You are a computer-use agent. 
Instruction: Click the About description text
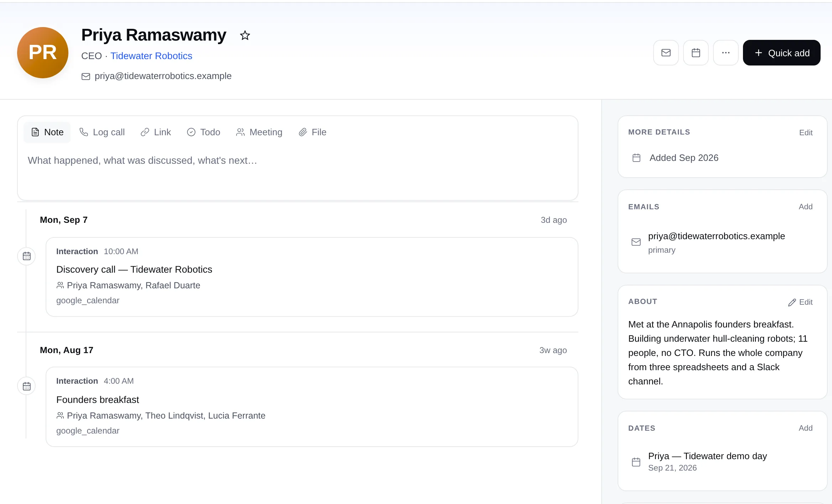(718, 353)
